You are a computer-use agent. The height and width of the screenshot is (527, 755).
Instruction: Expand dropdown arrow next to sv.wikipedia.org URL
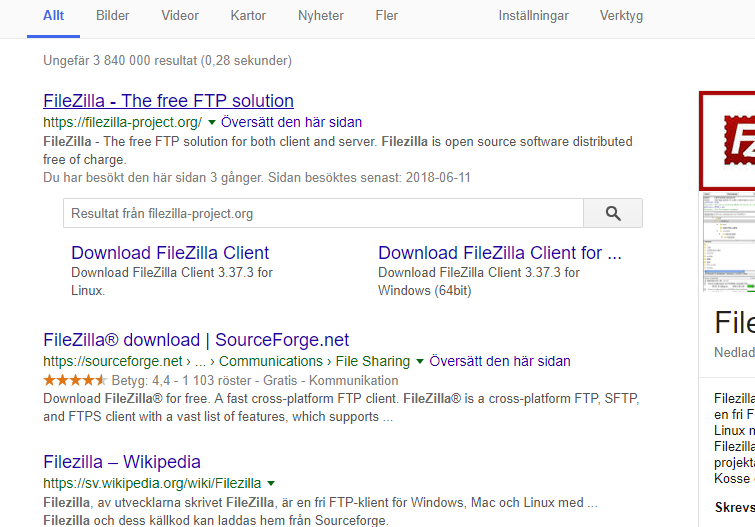[x=271, y=483]
